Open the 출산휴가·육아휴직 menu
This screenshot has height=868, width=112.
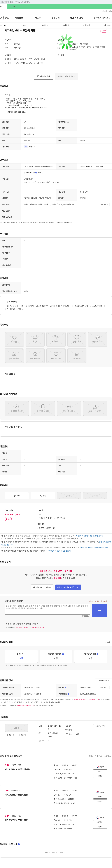click(x=102, y=18)
